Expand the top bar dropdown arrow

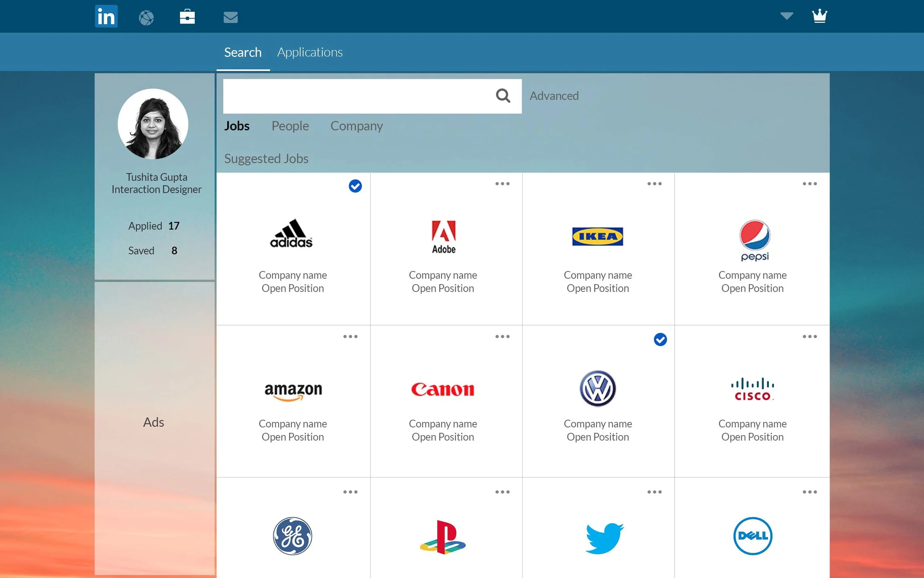[x=787, y=16]
